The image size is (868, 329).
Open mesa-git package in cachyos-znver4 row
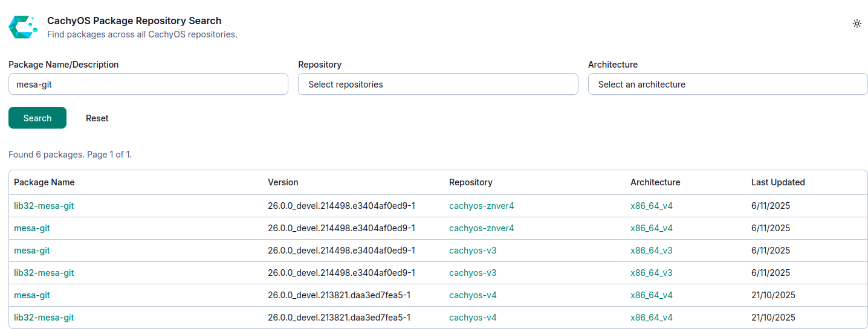click(32, 228)
